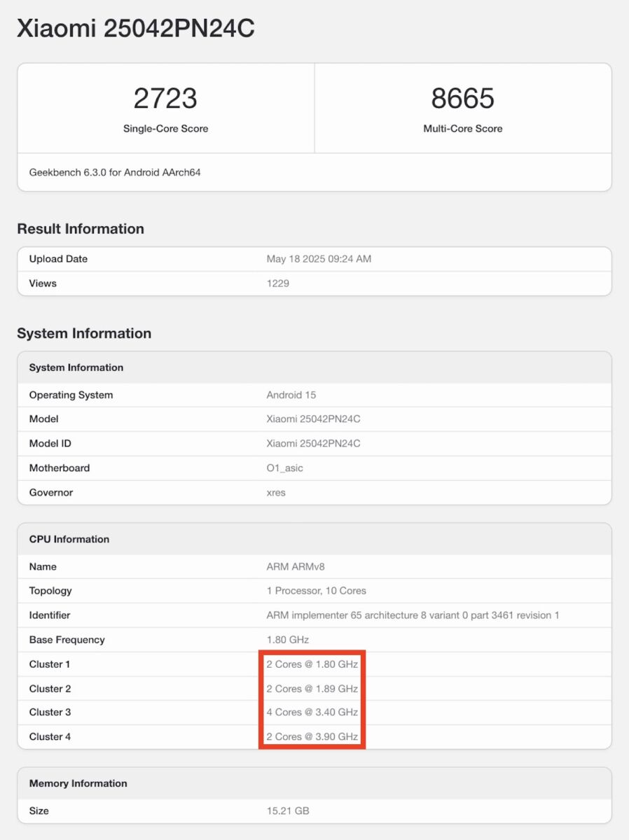Click Cluster 4 value 2 Cores @ 3.90 GHz
Image resolution: width=629 pixels, height=840 pixels.
[312, 737]
